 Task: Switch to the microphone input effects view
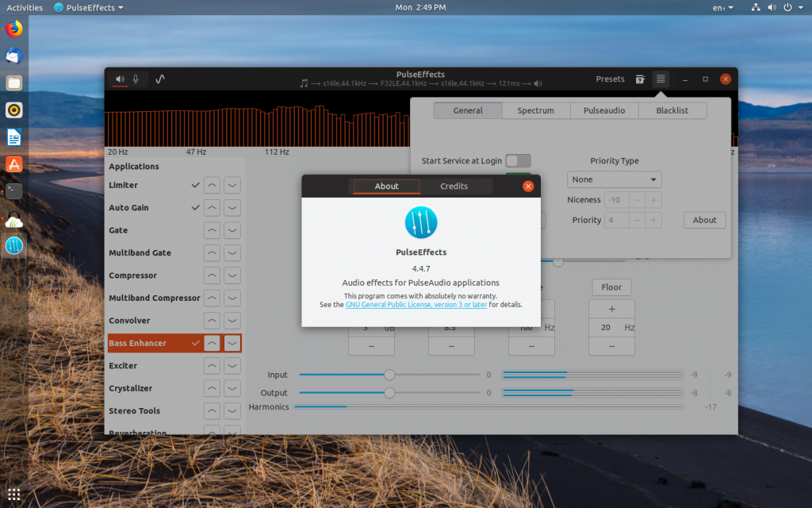point(136,79)
